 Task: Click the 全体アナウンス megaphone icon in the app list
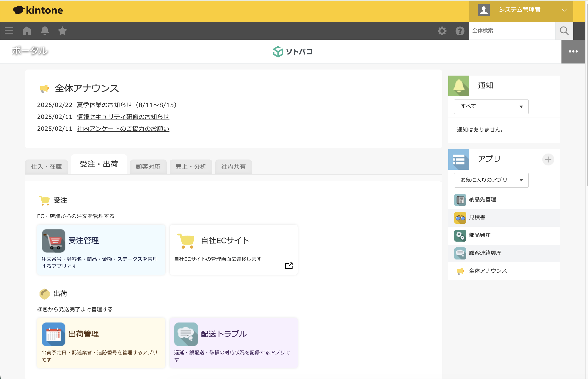460,271
